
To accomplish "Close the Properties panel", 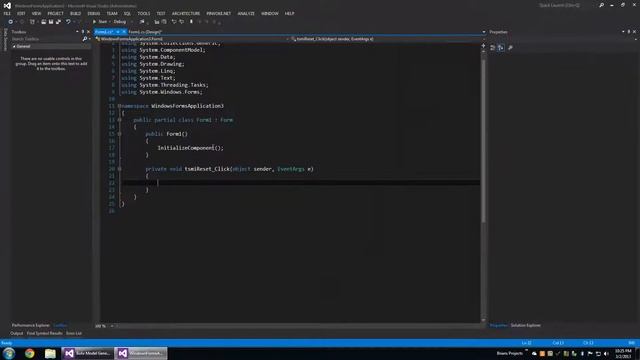I will [634, 32].
